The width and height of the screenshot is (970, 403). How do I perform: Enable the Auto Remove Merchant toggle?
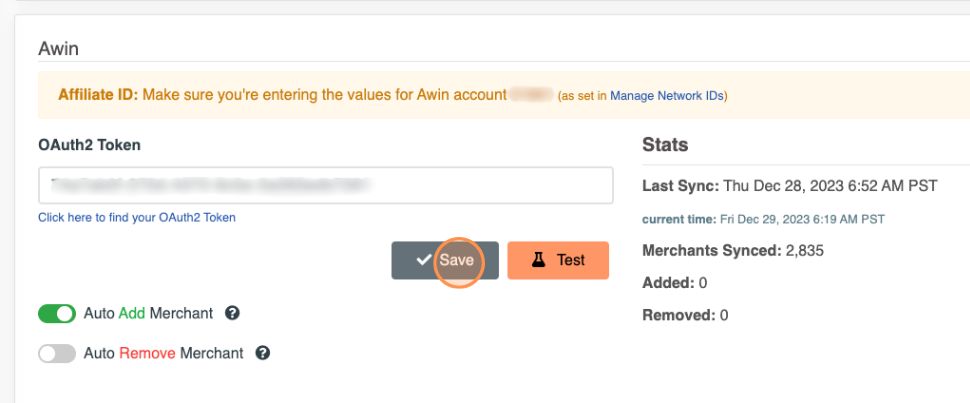coord(57,353)
